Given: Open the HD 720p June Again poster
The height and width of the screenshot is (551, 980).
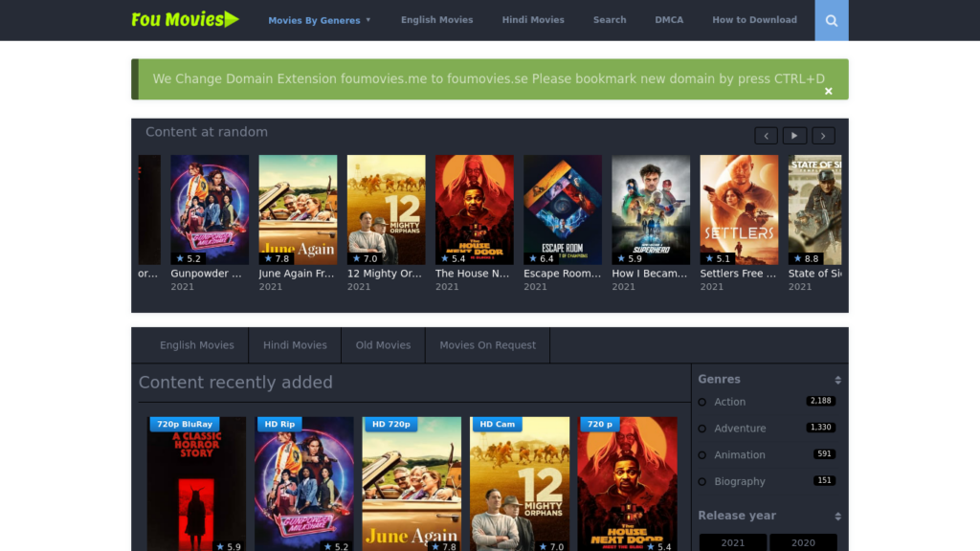Looking at the screenshot, I should click(x=412, y=484).
